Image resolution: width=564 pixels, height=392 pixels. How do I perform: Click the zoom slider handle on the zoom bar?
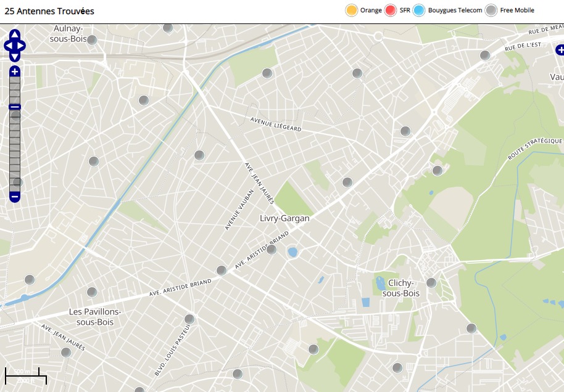tap(15, 107)
